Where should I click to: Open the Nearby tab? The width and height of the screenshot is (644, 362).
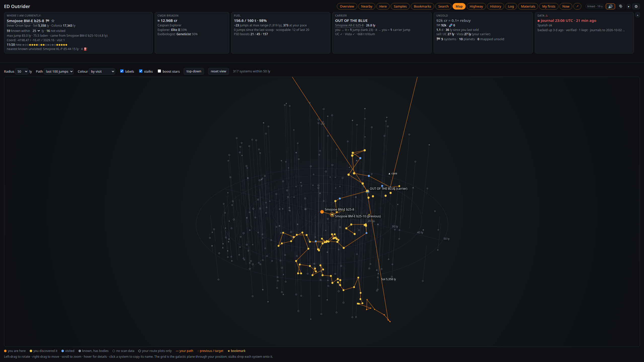367,6
